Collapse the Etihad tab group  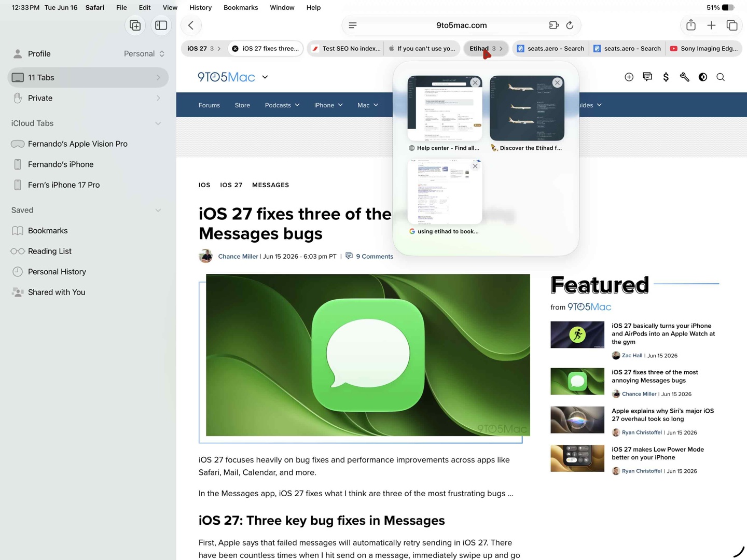[486, 49]
